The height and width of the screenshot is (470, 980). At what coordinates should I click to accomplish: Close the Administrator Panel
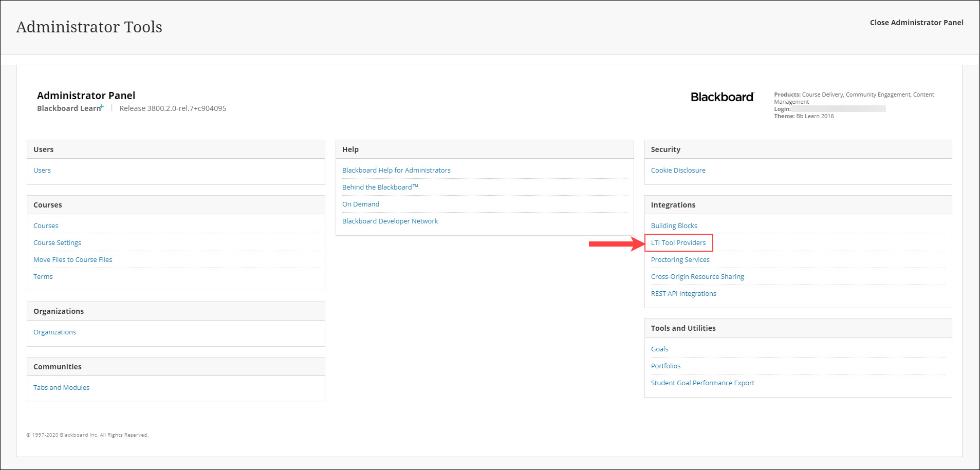pyautogui.click(x=916, y=23)
